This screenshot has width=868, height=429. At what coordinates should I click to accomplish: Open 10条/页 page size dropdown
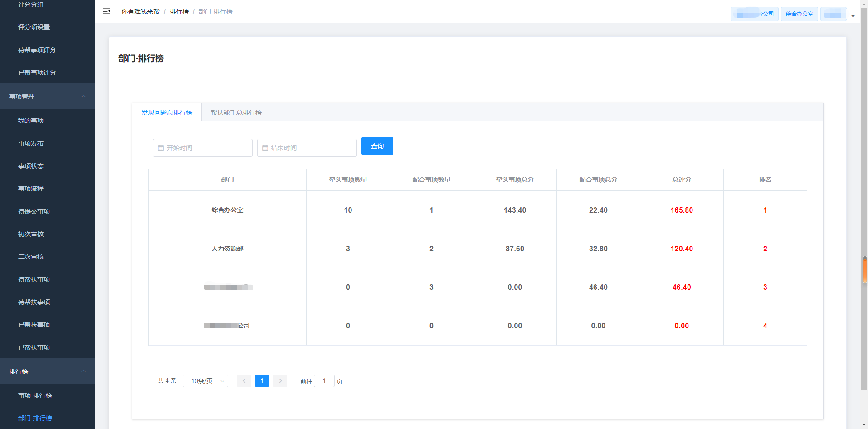click(205, 381)
